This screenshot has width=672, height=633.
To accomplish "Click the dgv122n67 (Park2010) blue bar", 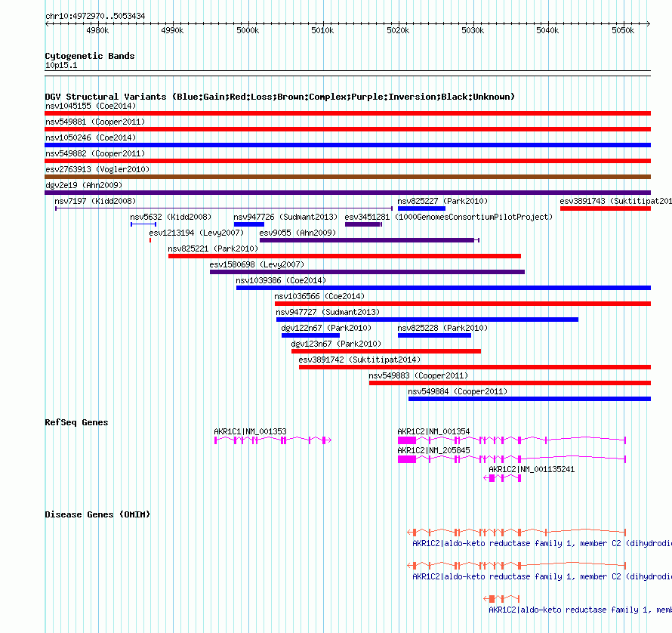I will [311, 335].
